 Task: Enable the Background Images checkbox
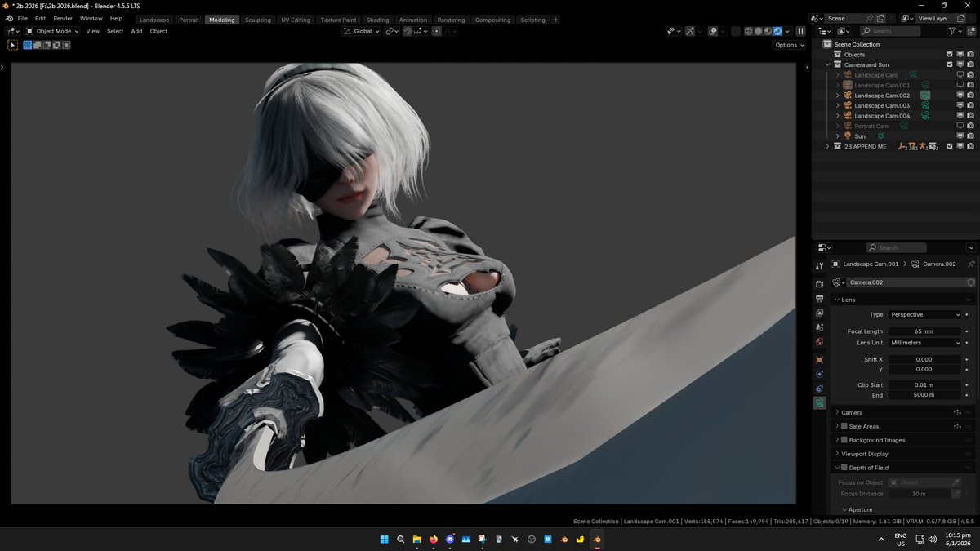[844, 440]
